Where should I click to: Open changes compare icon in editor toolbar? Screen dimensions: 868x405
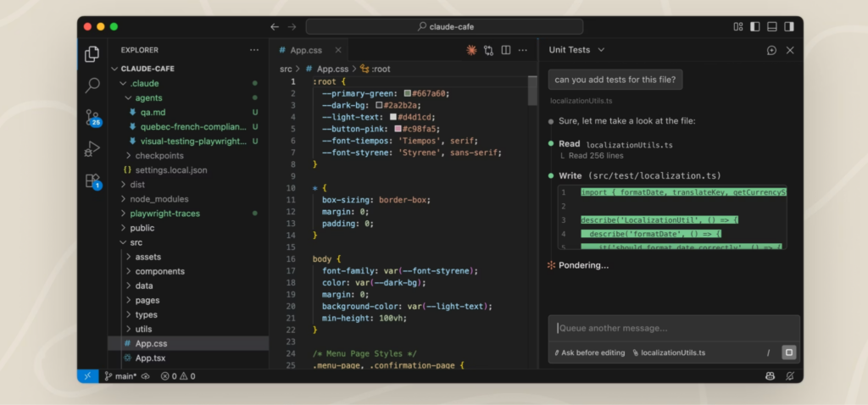(x=488, y=50)
